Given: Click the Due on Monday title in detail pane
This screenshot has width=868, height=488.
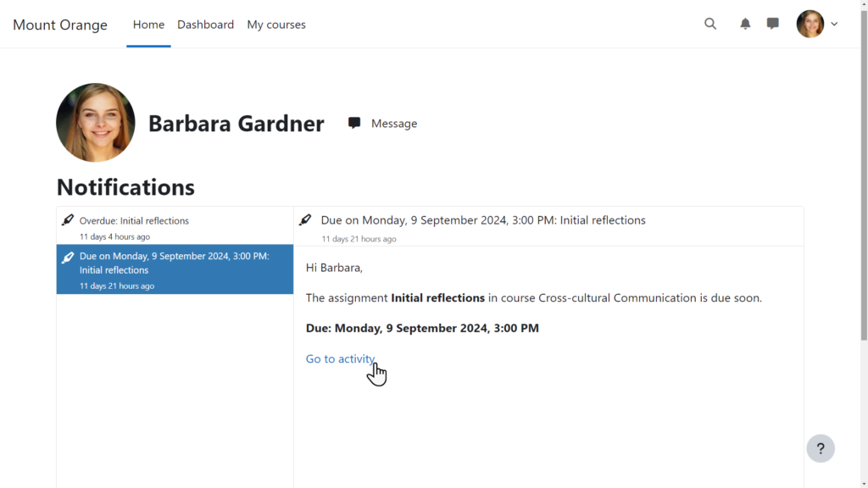Looking at the screenshot, I should tap(483, 219).
